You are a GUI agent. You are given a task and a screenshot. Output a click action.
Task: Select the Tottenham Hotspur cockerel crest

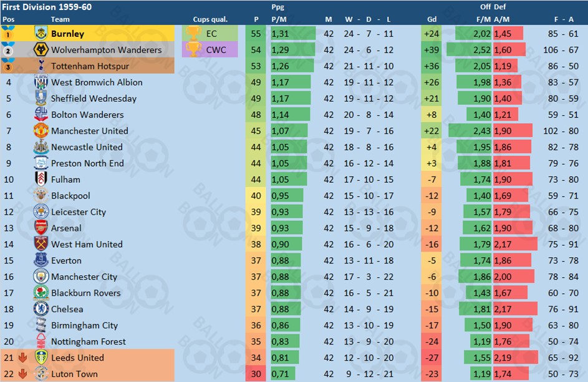(x=41, y=66)
